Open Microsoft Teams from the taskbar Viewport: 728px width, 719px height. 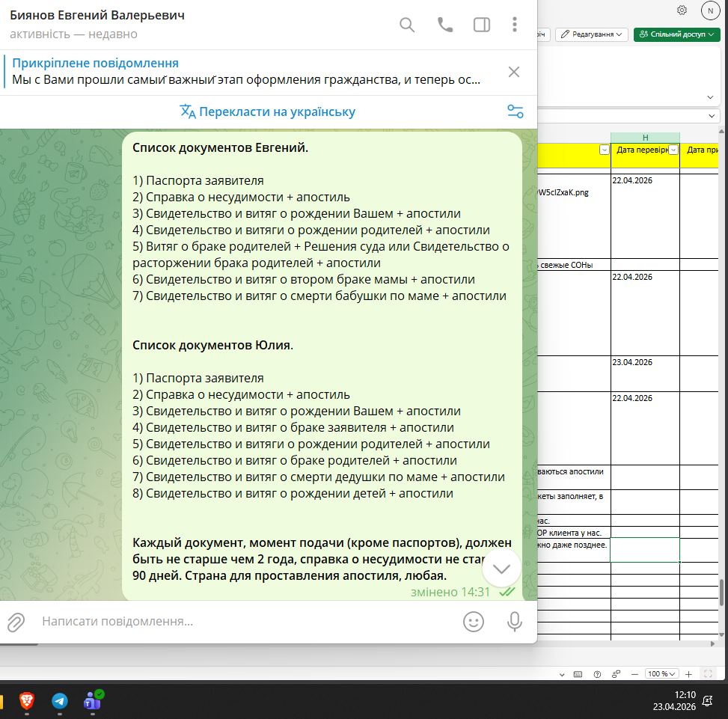click(92, 700)
